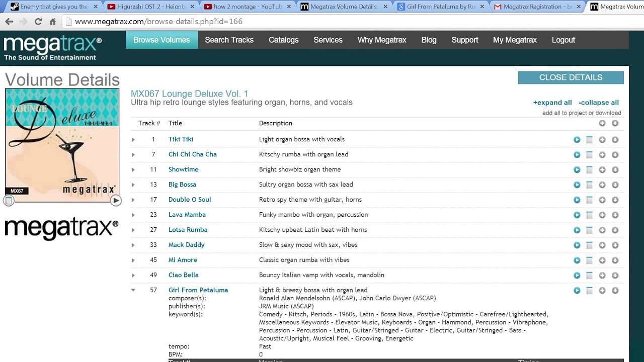Play album from cover play button

tap(116, 201)
